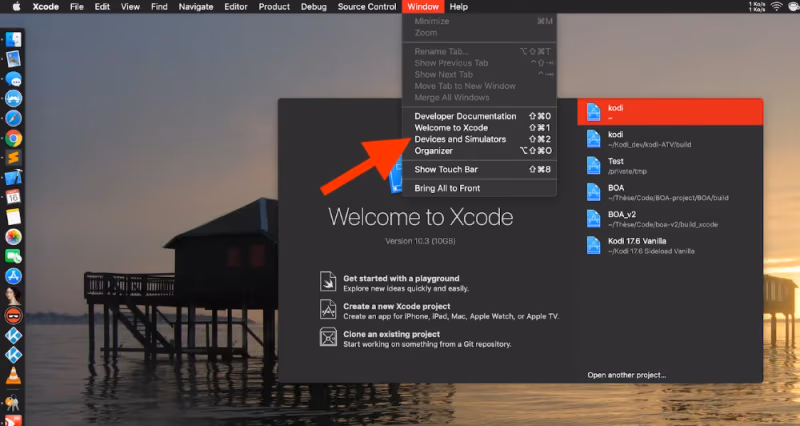Click Merge All Windows entry

tap(479, 97)
